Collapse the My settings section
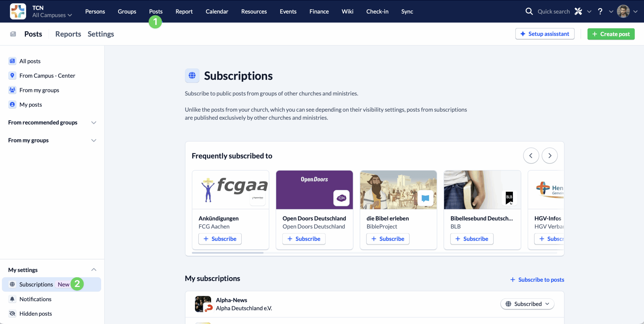 click(x=94, y=270)
